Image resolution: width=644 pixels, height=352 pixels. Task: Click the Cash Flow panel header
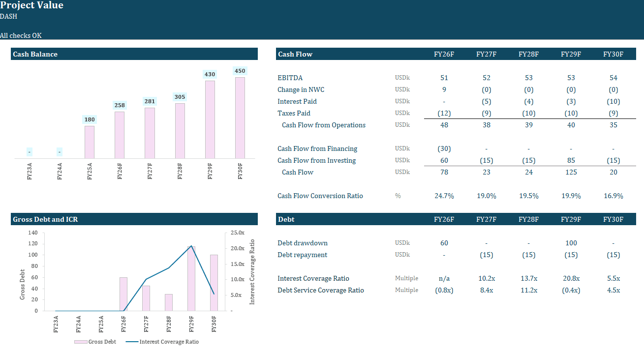[x=296, y=54]
